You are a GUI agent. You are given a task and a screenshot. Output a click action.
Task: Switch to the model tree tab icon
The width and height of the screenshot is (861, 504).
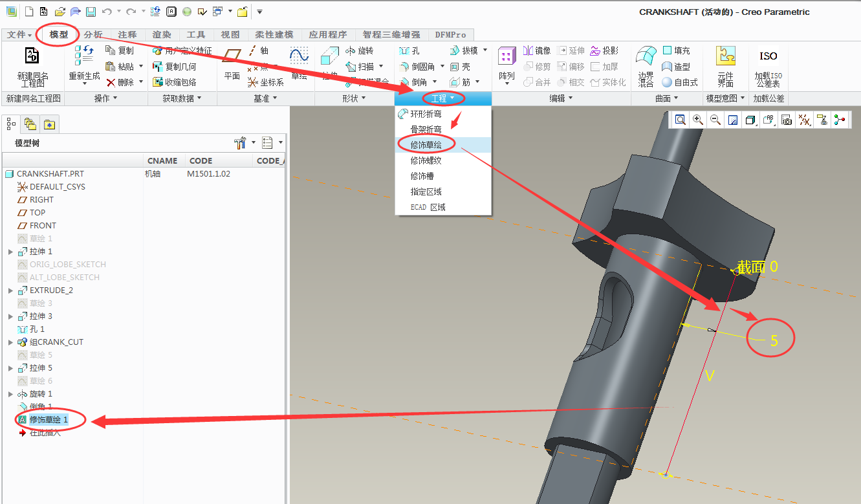(x=12, y=124)
